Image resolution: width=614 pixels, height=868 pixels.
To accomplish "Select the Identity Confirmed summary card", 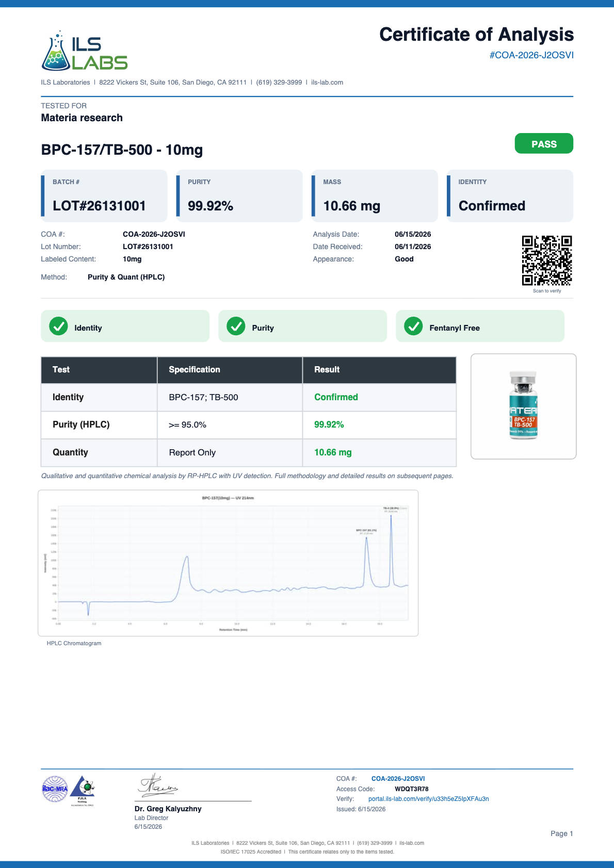I will 510,196.
